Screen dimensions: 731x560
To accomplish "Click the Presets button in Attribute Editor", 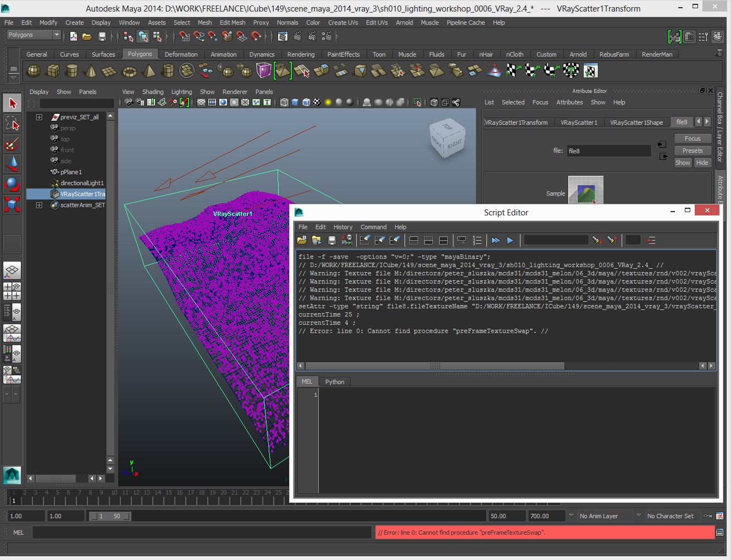I will [693, 151].
